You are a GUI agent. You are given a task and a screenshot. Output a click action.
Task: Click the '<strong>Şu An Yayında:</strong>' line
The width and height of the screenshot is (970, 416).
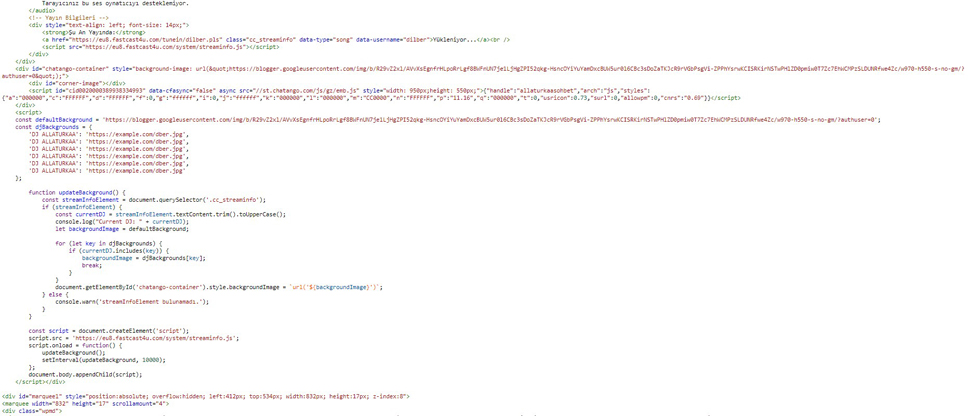point(94,31)
